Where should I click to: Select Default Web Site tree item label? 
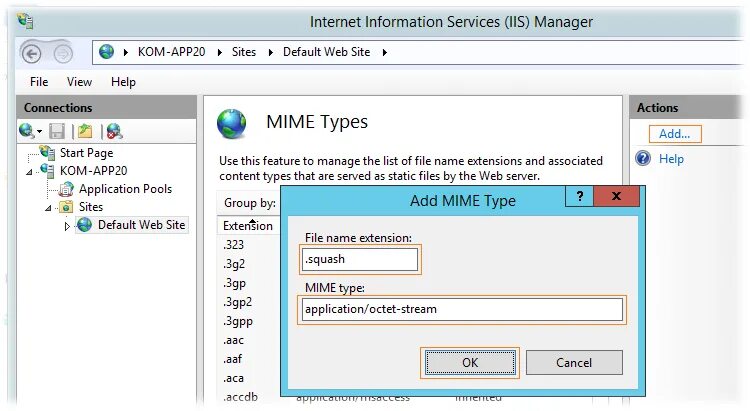coord(142,224)
